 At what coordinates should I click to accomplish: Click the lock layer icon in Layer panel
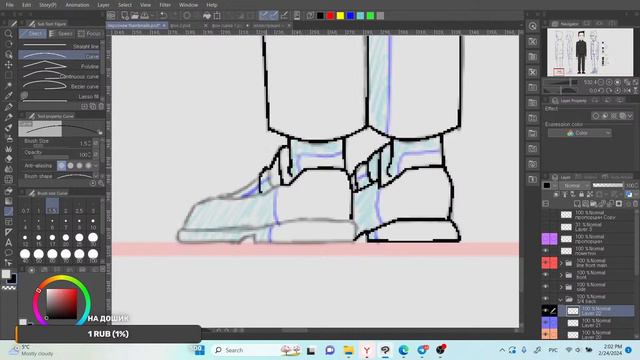581,194
